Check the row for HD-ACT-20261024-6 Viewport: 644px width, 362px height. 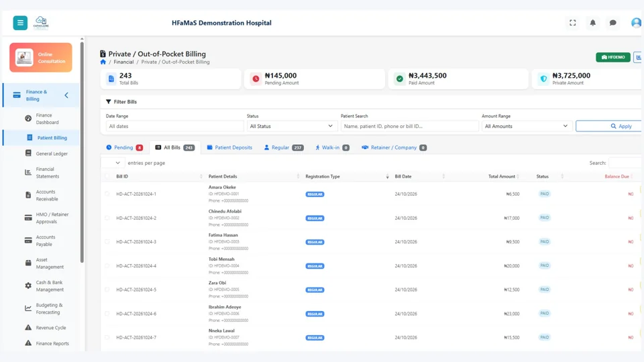[x=107, y=314]
